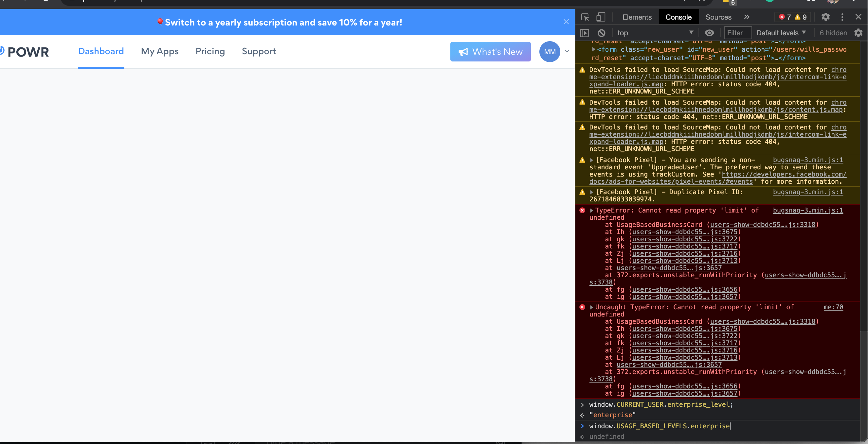Image resolution: width=868 pixels, height=444 pixels.
Task: Click the What's New megaphone button
Action: [490, 52]
